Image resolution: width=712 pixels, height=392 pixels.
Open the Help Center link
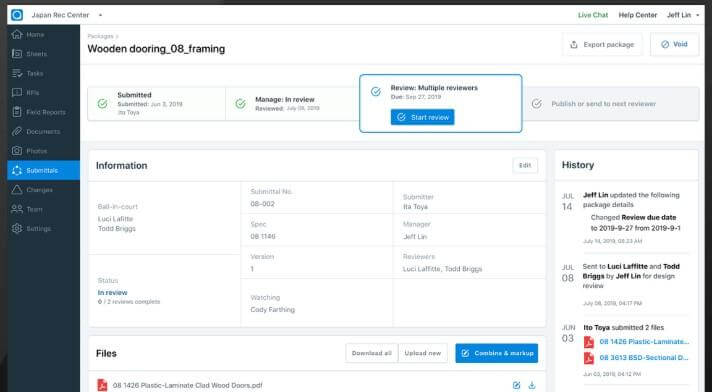638,15
